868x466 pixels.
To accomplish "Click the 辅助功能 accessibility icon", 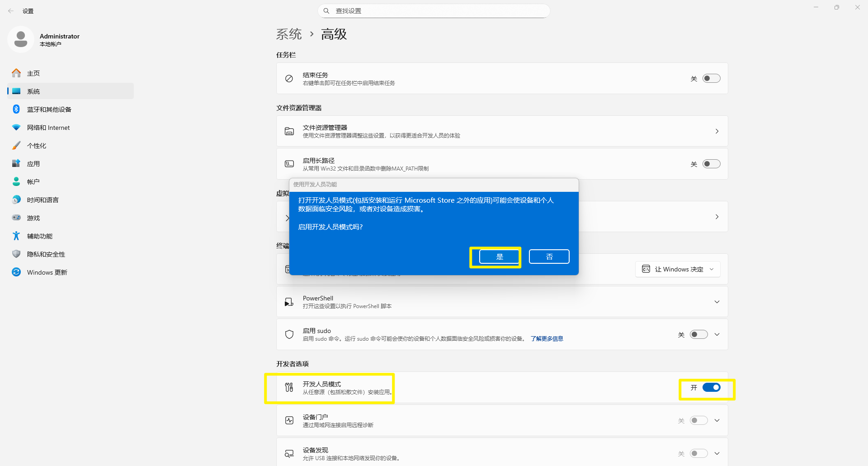I will click(x=16, y=236).
